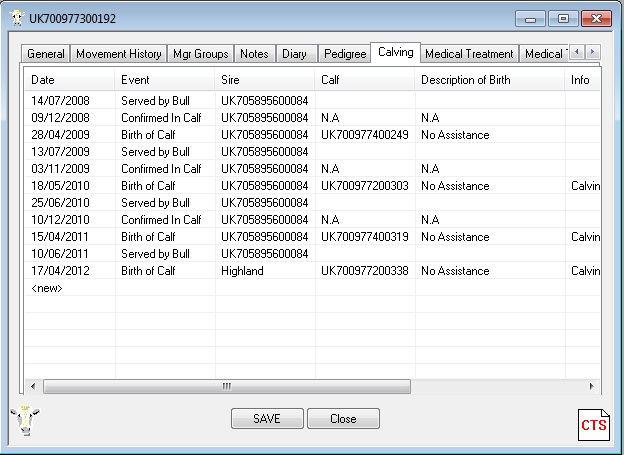Screen dimensions: 624x455
Task: Click the Sire column header
Action: (x=265, y=80)
